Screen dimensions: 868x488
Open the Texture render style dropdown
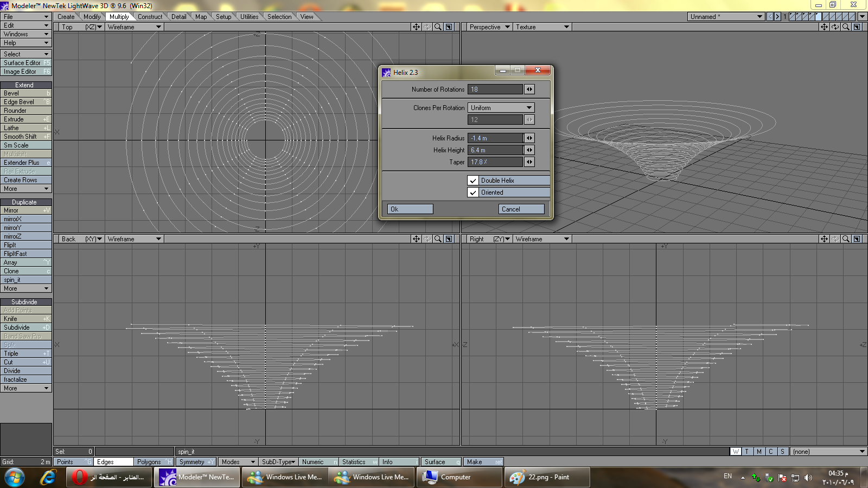pyautogui.click(x=542, y=27)
